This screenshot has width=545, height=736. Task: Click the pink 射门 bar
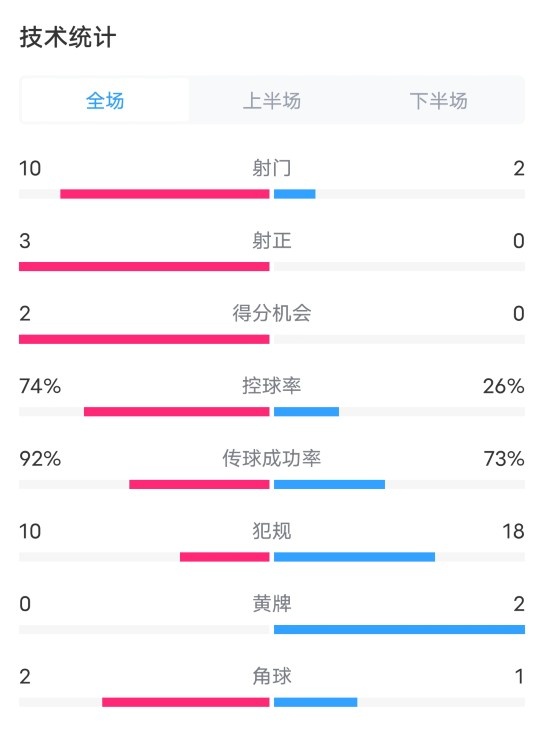coord(165,194)
